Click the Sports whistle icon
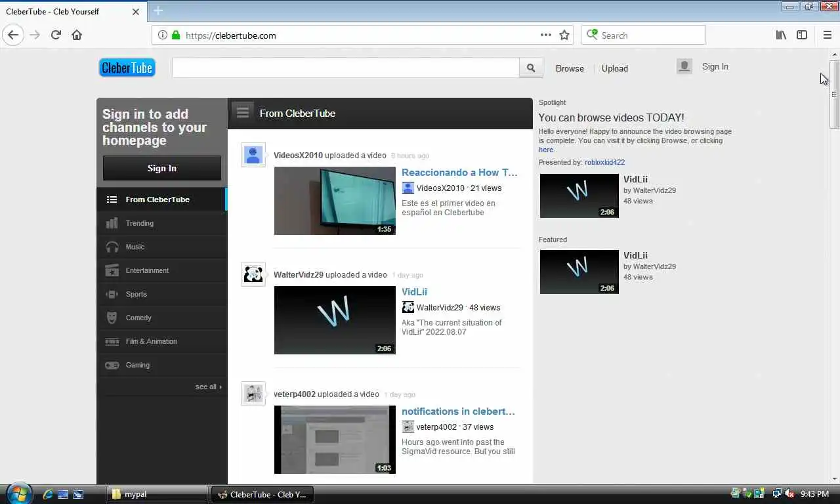The image size is (840, 504). click(x=112, y=294)
